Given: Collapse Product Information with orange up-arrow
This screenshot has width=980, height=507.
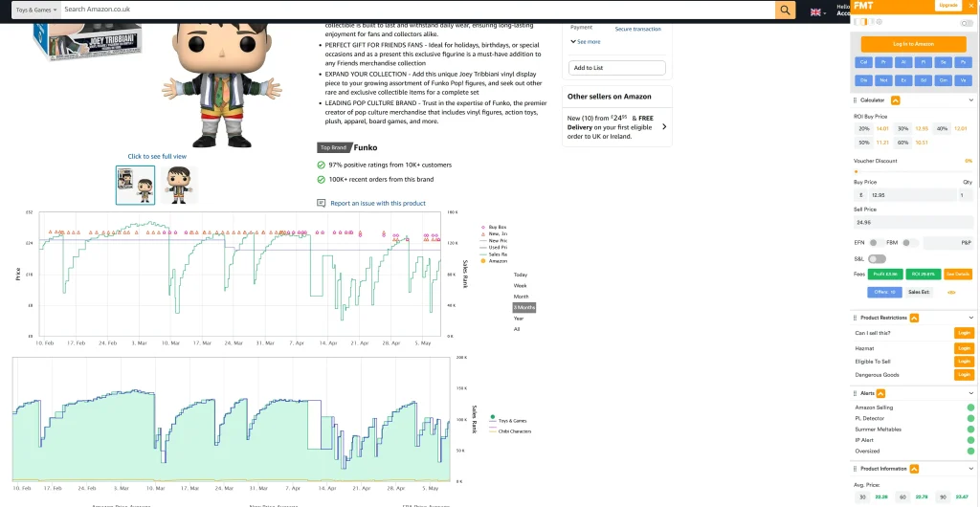Looking at the screenshot, I should [914, 469].
